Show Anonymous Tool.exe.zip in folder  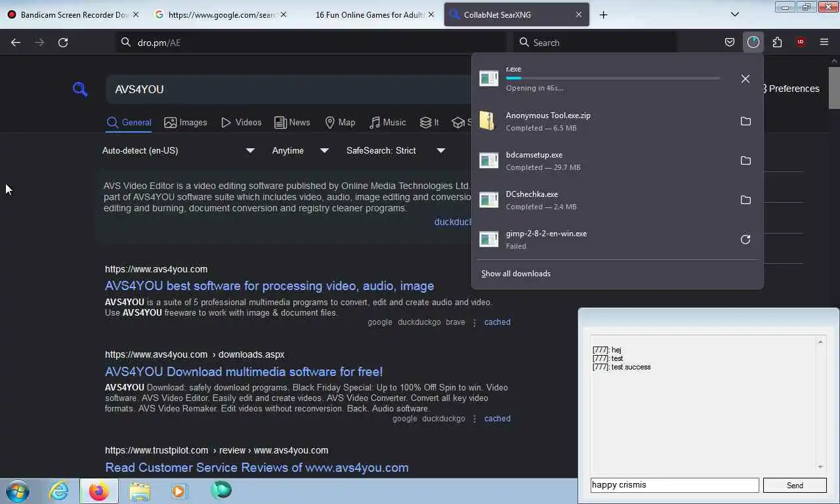(745, 121)
